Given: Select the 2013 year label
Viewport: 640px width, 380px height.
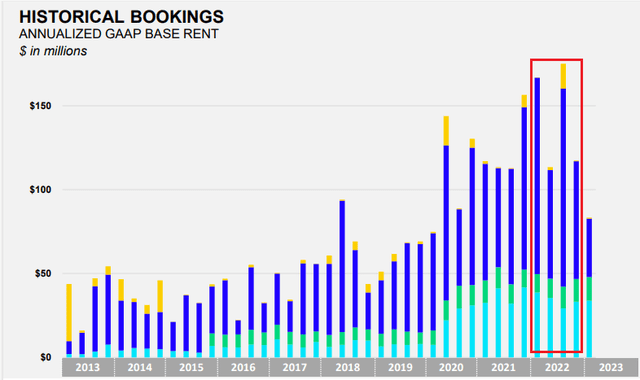Looking at the screenshot, I should 88,367.
